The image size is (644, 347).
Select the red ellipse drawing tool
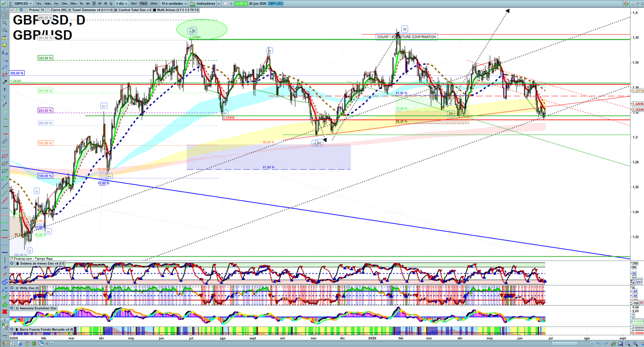pos(4,156)
